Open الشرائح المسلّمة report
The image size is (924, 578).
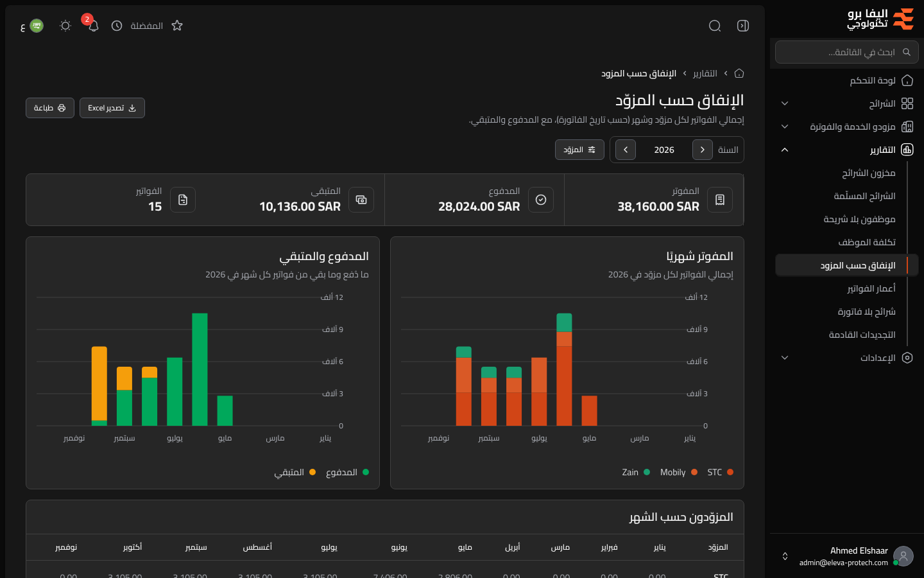pos(865,196)
